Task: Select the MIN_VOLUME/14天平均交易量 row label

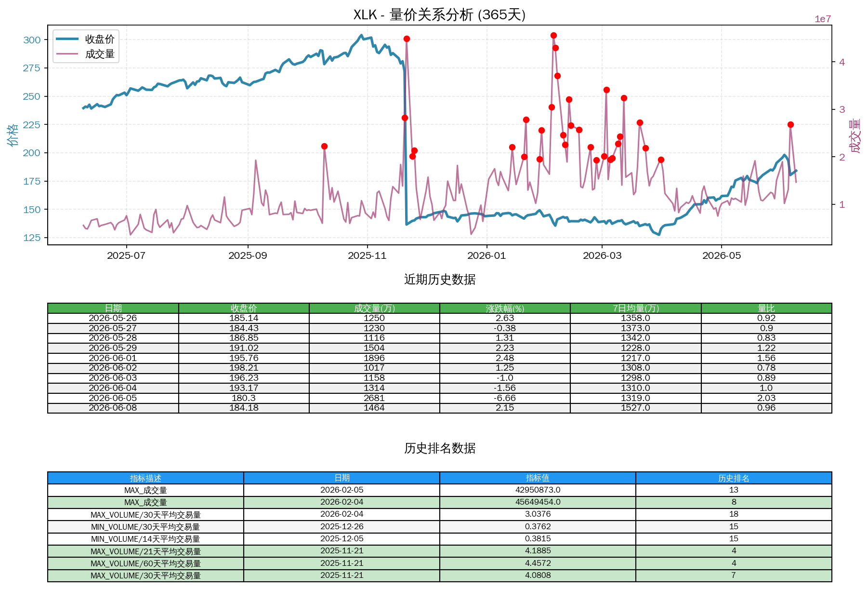Action: click(x=145, y=539)
